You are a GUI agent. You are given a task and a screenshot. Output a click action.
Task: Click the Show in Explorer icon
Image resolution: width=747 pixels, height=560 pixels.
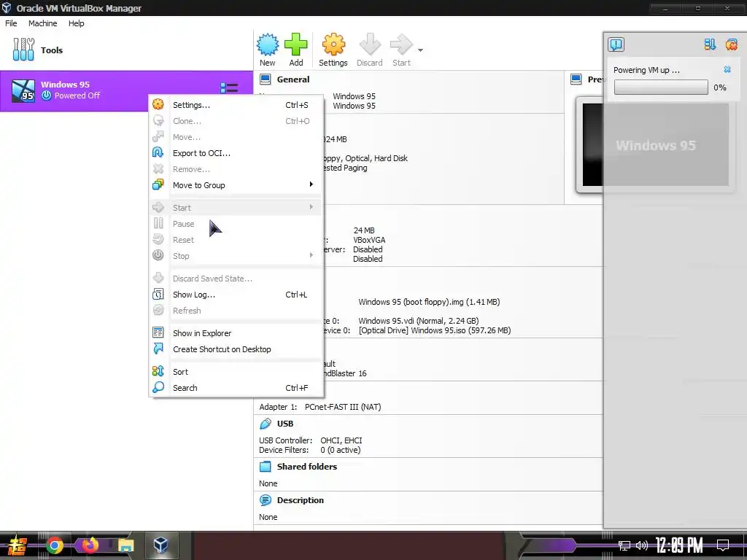pyautogui.click(x=158, y=332)
